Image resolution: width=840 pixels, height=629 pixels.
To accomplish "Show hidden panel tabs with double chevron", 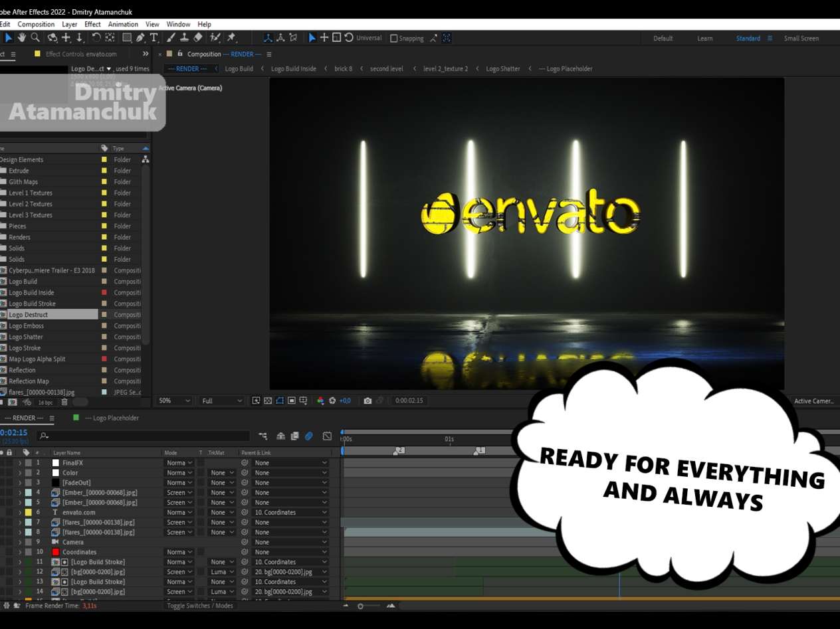I will coord(146,54).
